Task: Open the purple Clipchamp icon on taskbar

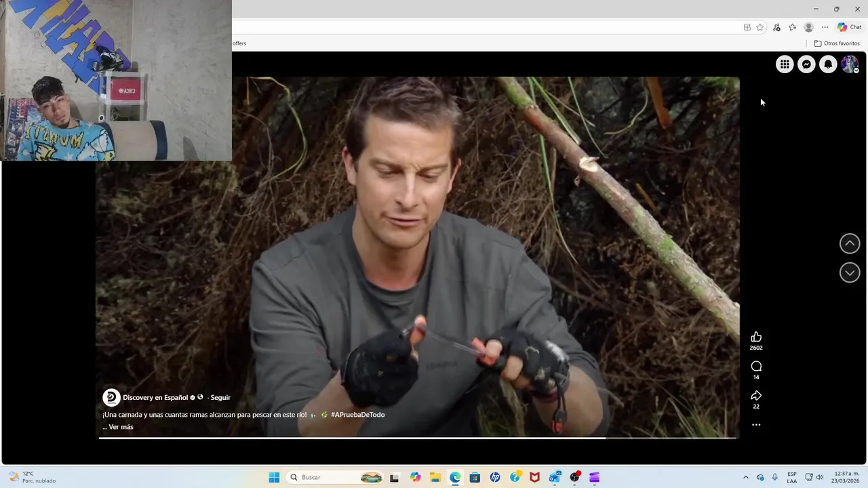Action: click(595, 477)
